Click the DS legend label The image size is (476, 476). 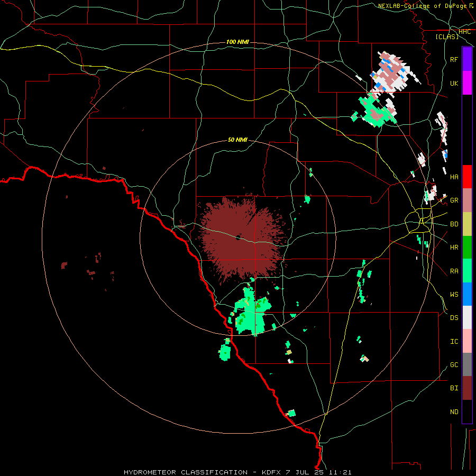454,318
